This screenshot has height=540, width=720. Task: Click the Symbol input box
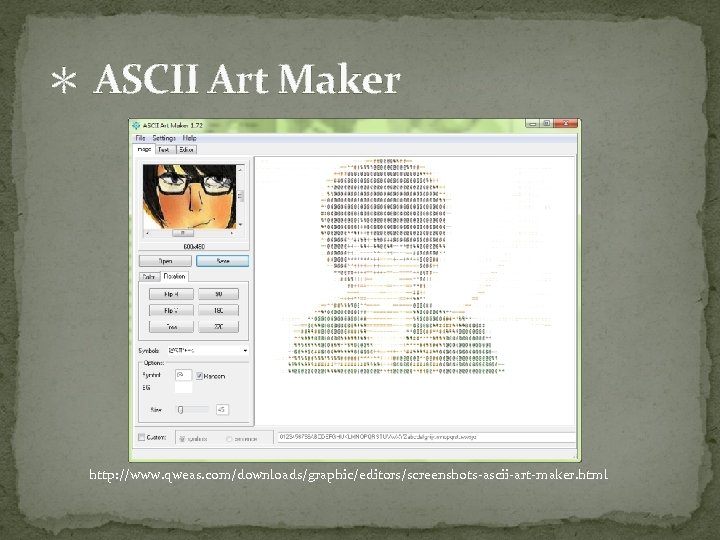point(183,375)
